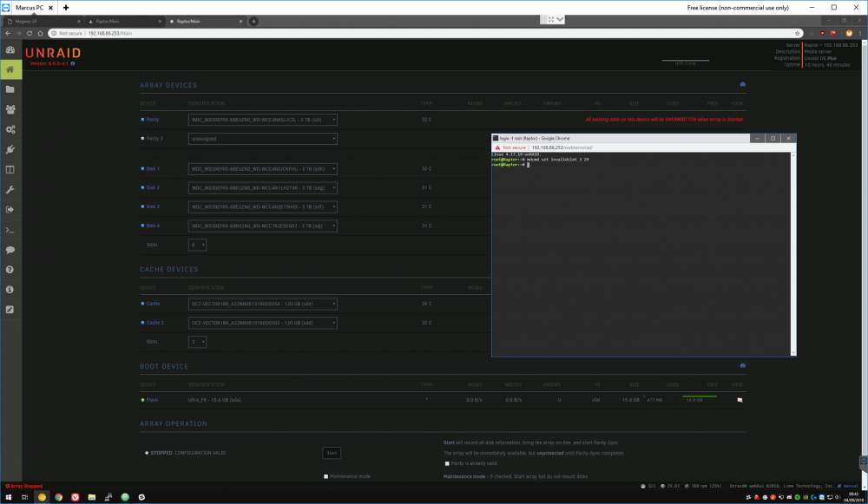Screen dimensions: 868x504
Task: Open File Explorer from the taskbar
Action: tap(92, 497)
